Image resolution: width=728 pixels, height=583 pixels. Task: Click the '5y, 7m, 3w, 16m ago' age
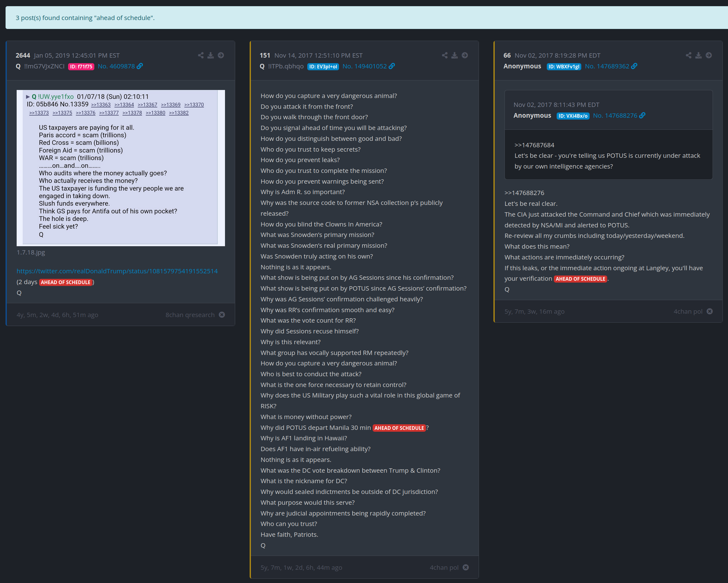tap(534, 311)
